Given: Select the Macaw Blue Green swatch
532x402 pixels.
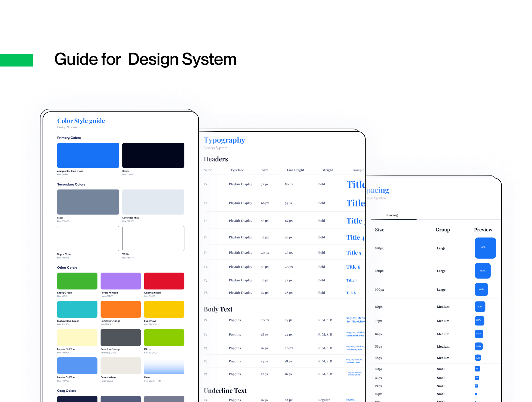Looking at the screenshot, I should 77,309.
